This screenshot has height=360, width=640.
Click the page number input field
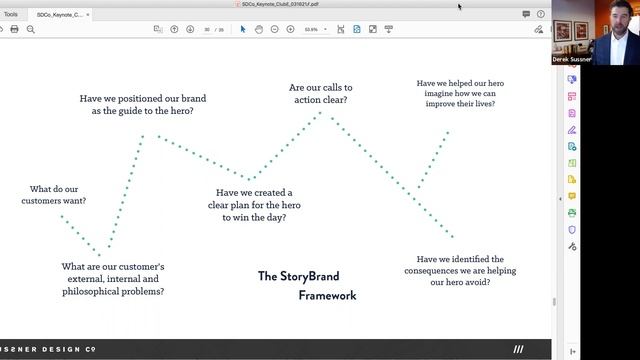207,29
